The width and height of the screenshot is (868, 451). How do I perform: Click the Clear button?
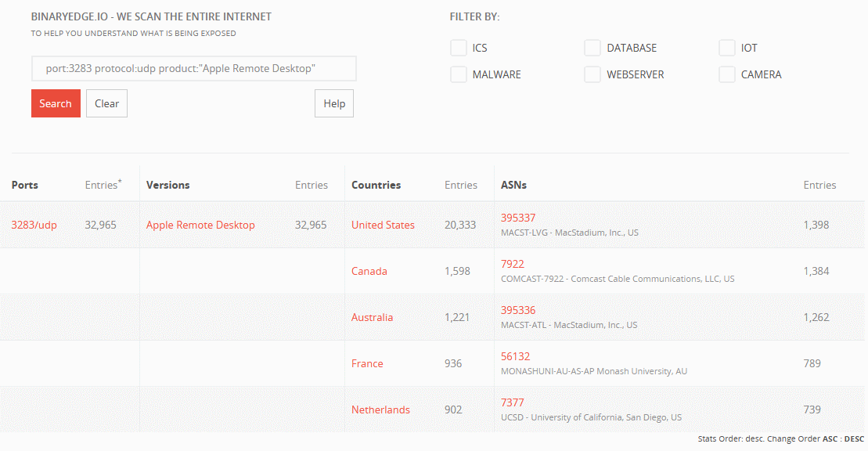click(106, 103)
